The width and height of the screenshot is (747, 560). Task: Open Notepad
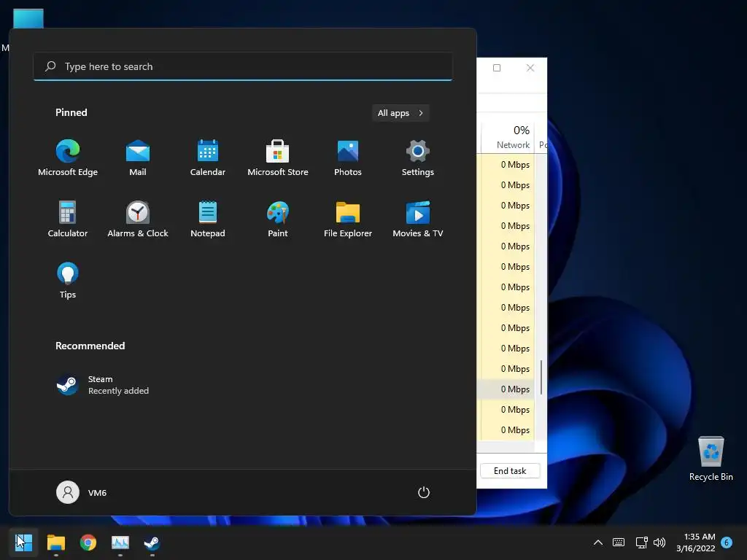tap(208, 219)
